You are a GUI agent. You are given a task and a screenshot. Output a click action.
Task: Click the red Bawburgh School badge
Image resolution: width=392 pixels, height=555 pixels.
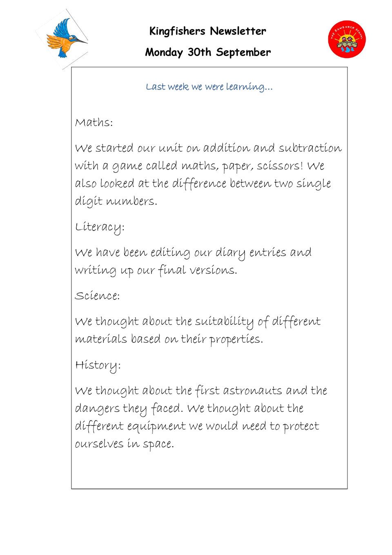click(347, 39)
